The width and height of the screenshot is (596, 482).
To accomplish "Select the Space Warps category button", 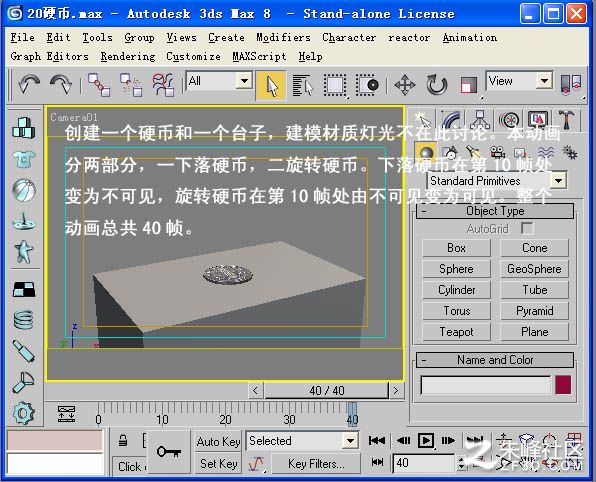I will (x=546, y=153).
